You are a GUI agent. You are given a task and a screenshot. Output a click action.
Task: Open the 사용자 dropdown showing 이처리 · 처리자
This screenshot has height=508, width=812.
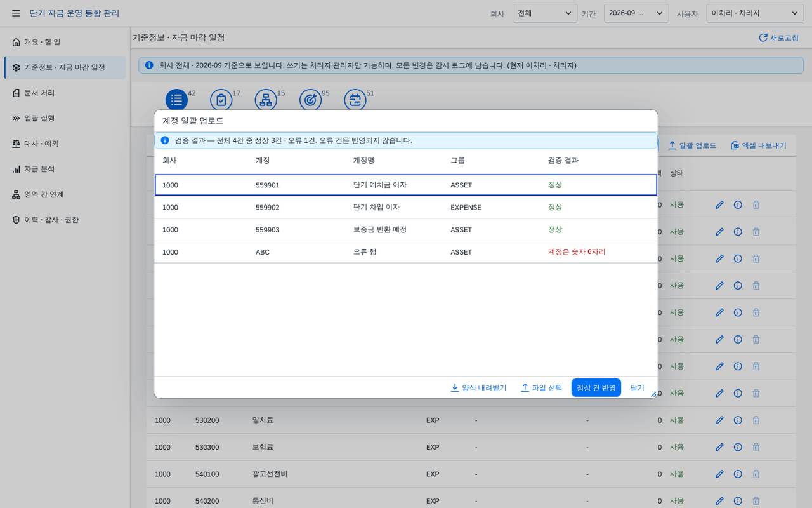pos(755,13)
